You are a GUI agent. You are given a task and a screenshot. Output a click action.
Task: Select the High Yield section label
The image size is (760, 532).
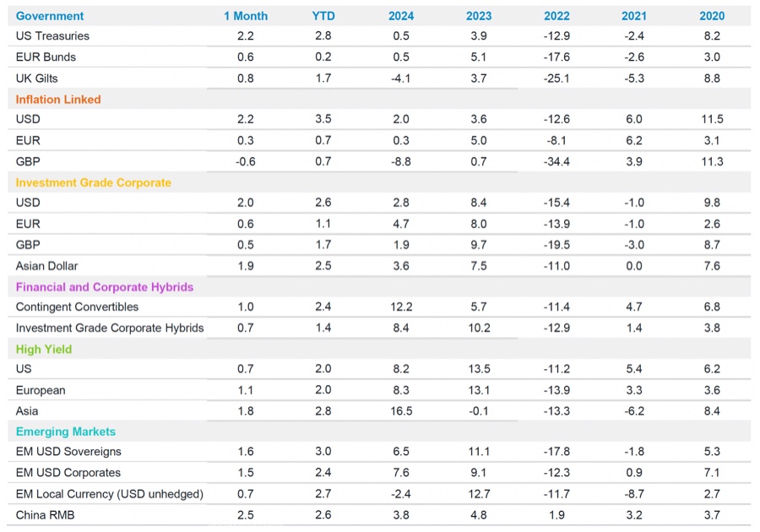tap(43, 348)
